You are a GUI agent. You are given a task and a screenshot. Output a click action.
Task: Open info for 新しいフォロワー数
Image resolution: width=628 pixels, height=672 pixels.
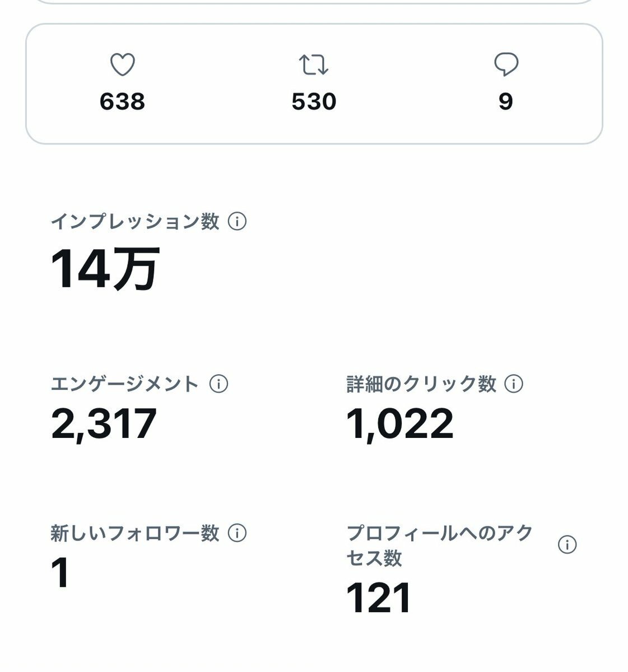point(238,533)
